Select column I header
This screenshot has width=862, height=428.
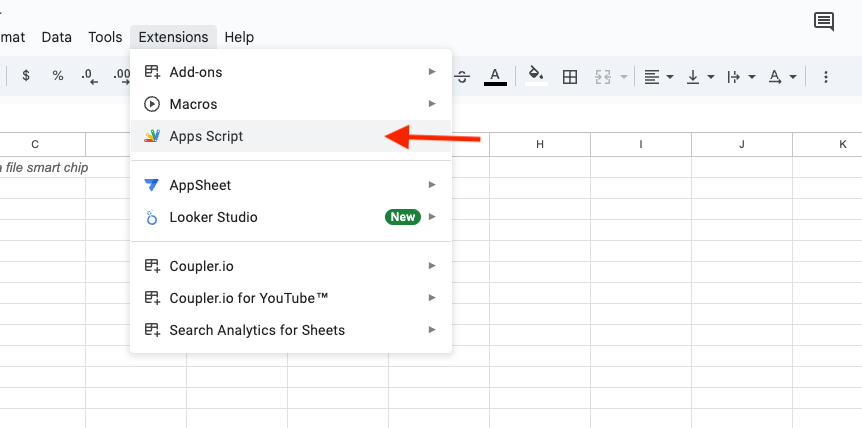[x=641, y=144]
